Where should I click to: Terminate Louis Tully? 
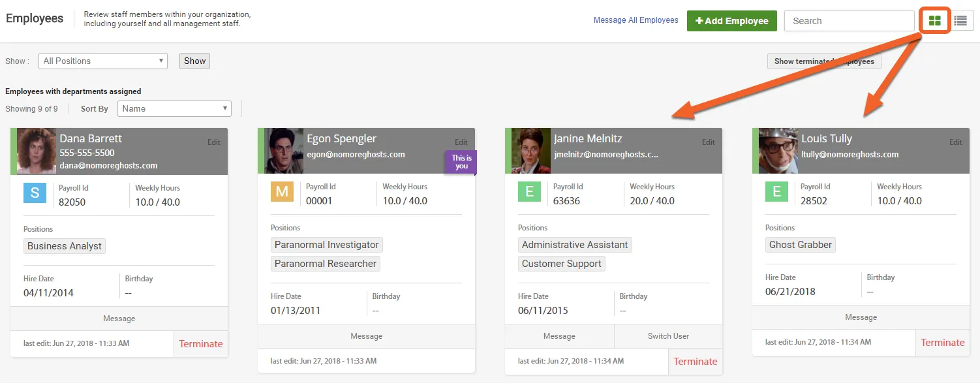(943, 343)
